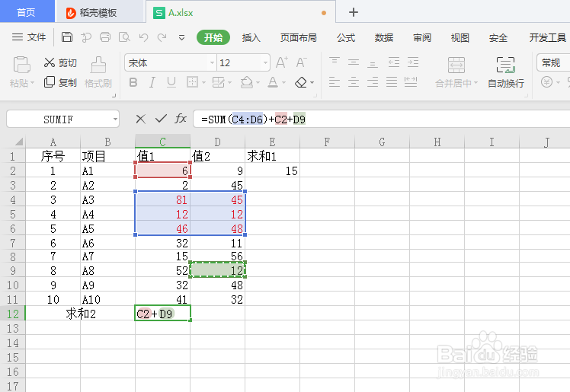Switch to the 安全 ribbon tab
570x392 pixels.
[498, 37]
